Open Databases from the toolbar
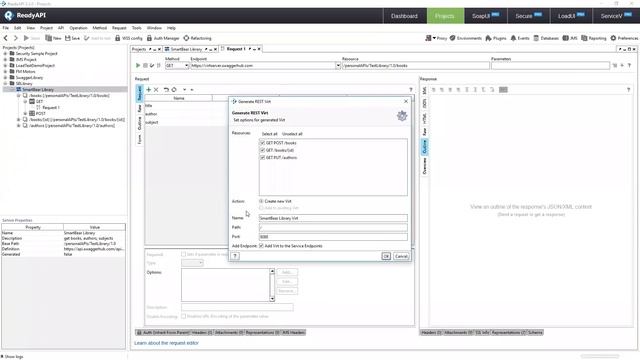The height and width of the screenshot is (360, 640). point(546,38)
